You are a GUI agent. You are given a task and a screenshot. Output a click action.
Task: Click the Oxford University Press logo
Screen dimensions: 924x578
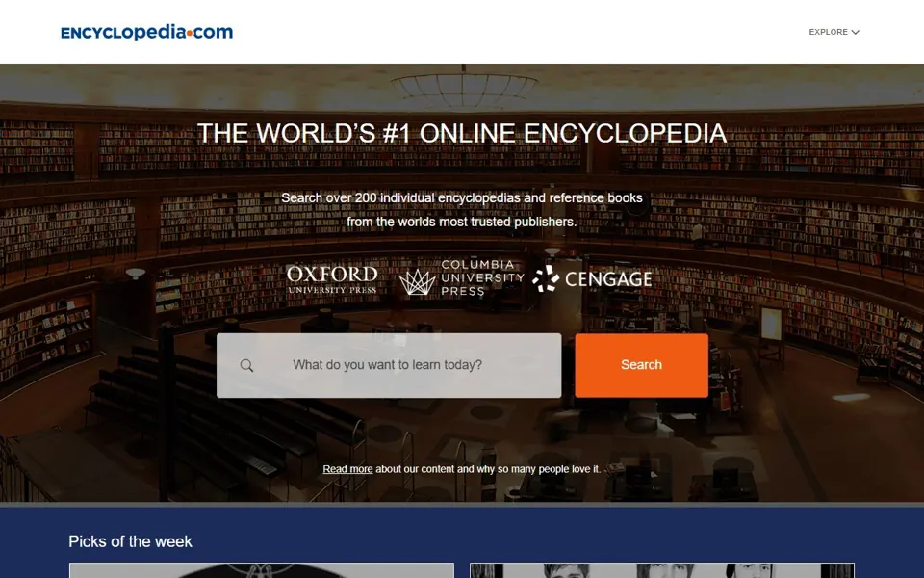332,279
